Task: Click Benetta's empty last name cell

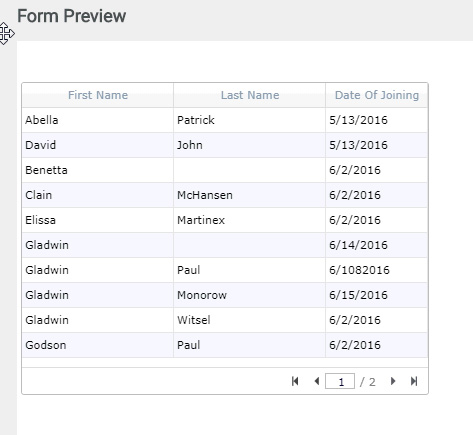Action: point(249,170)
